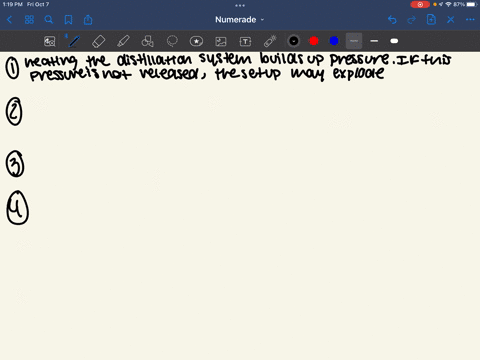Select the Laser pointer tool
The height and width of the screenshot is (360, 480).
(x=270, y=41)
